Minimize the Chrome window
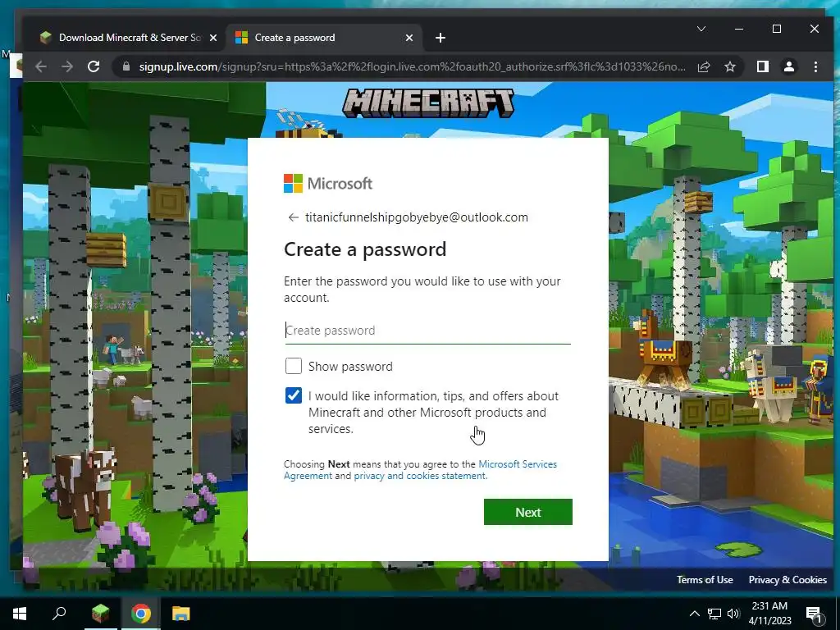 pyautogui.click(x=739, y=29)
